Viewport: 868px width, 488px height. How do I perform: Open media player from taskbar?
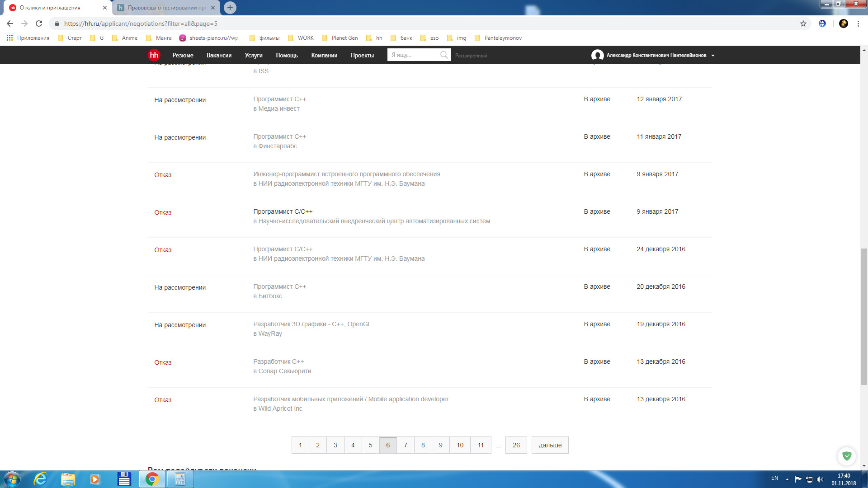pyautogui.click(x=95, y=479)
